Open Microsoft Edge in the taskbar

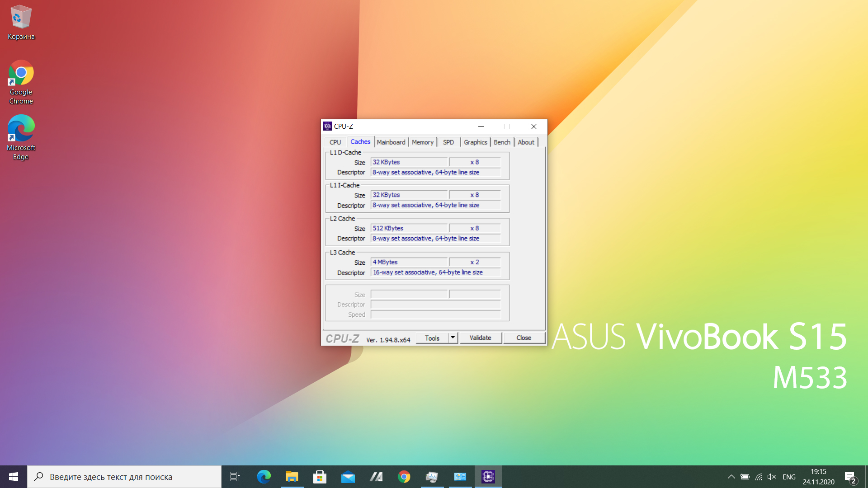pyautogui.click(x=264, y=477)
